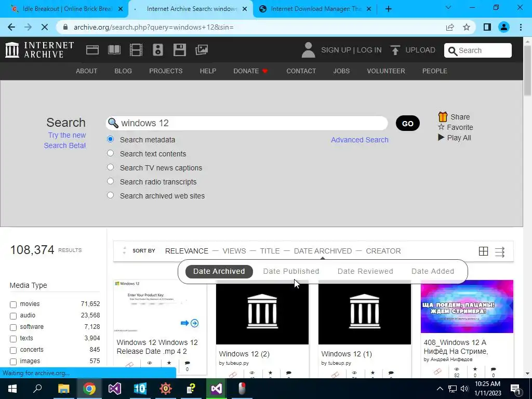Image resolution: width=532 pixels, height=399 pixels.
Task: Open the Video film strip icon
Action: (x=136, y=50)
